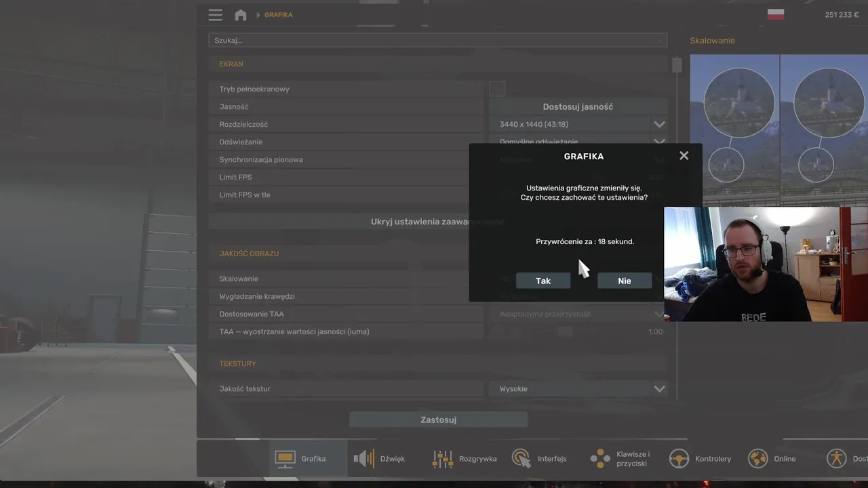This screenshot has width=868, height=488.
Task: Click the EKRAN section header
Action: [x=231, y=64]
